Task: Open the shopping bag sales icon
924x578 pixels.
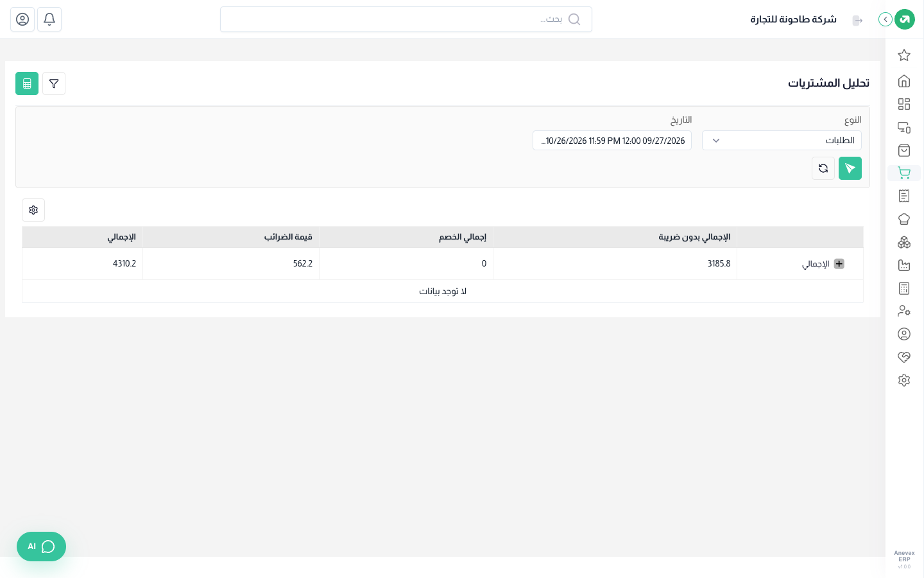Action: pyautogui.click(x=904, y=150)
